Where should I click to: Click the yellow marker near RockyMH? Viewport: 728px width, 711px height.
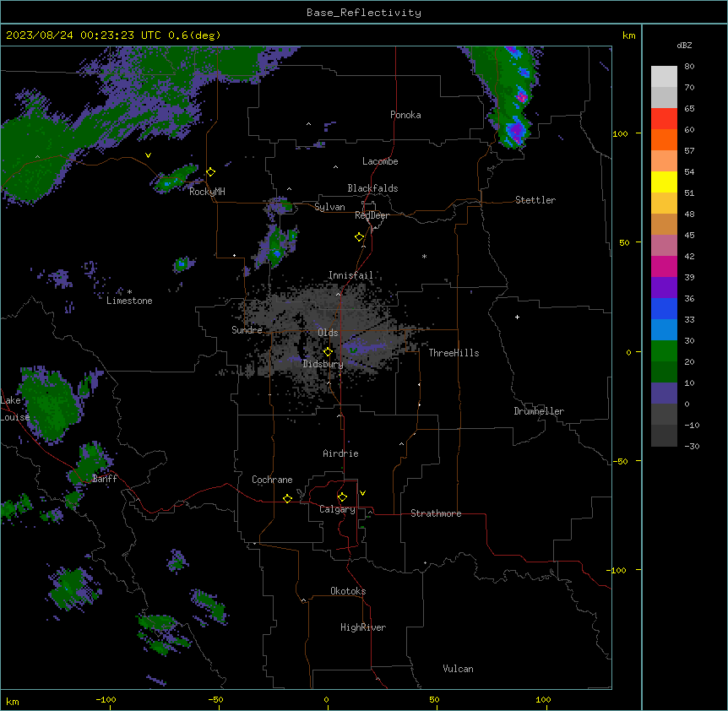point(211,172)
